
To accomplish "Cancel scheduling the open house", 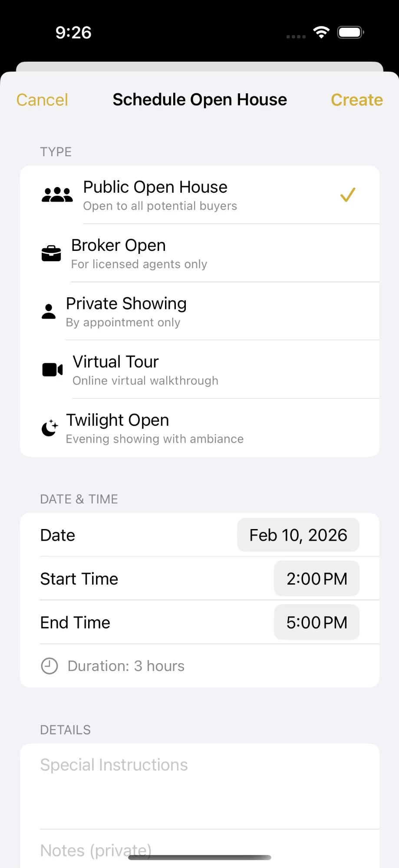I will [x=42, y=100].
